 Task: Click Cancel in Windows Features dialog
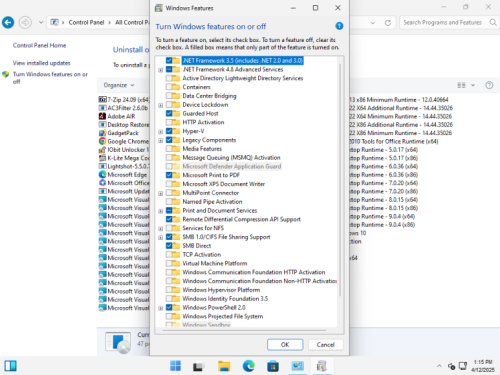pos(325,345)
